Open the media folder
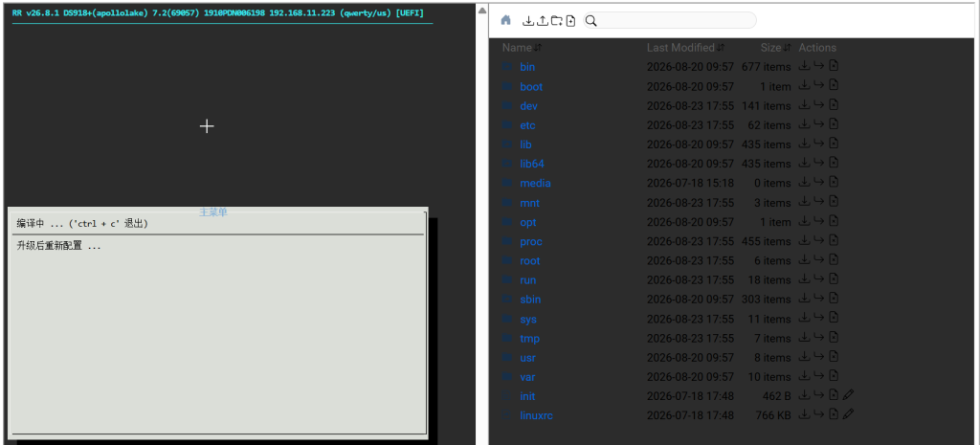980x445 pixels. 535,183
